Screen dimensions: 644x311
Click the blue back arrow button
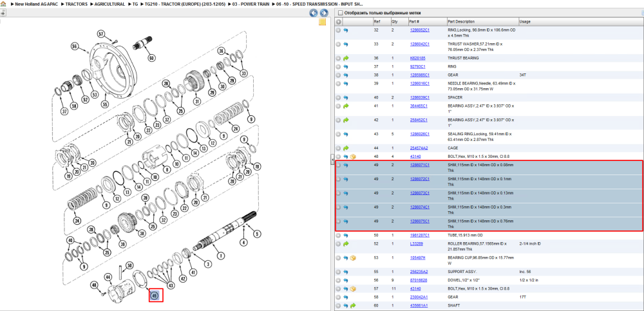[x=314, y=13]
